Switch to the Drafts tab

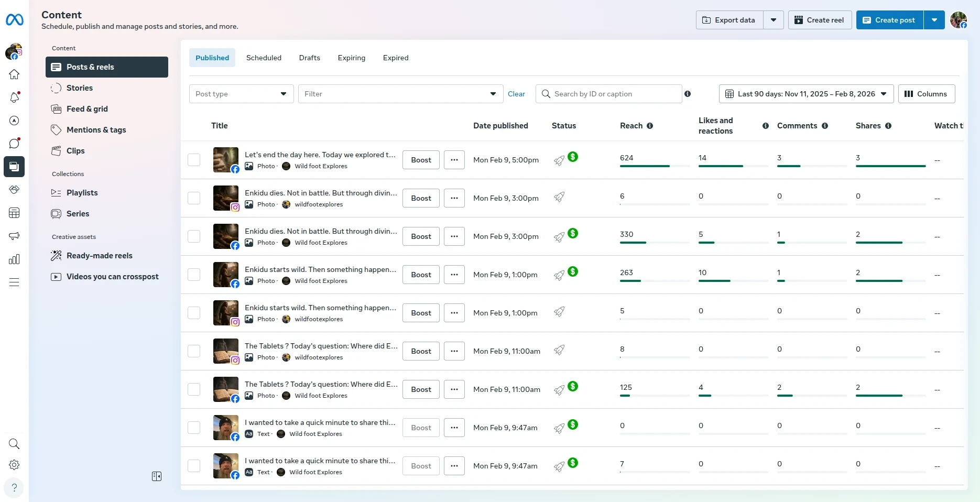coord(309,58)
